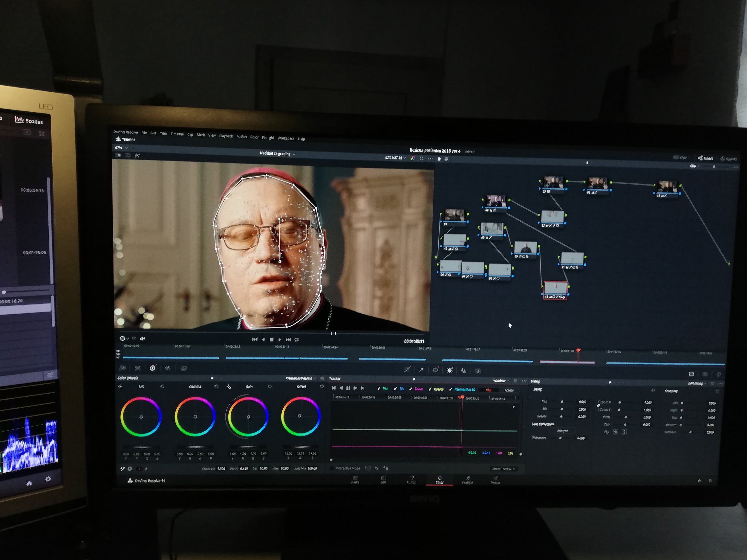Viewport: 747px width, 560px height.
Task: Click the Lift master wheel slider
Action: pyautogui.click(x=142, y=447)
